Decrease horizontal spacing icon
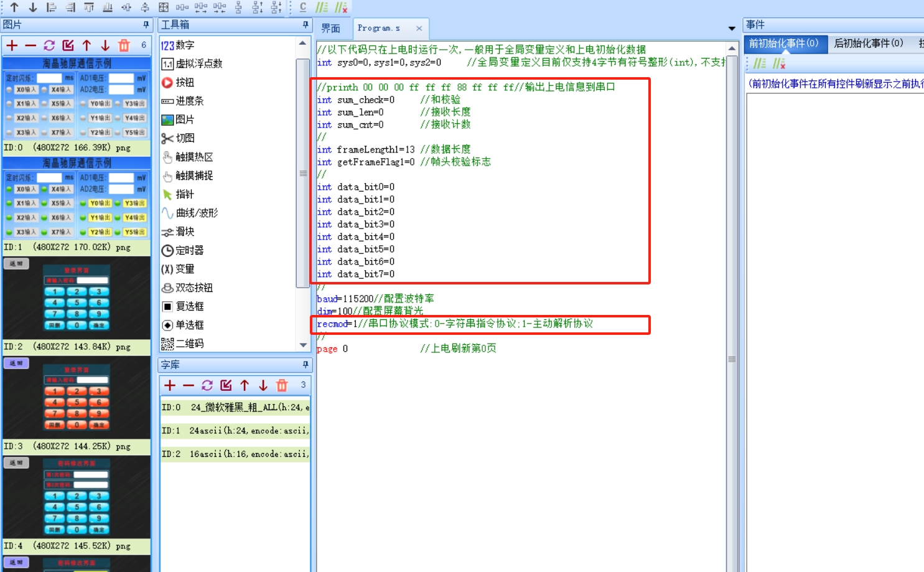Viewport: 924px width, 572px height. click(x=220, y=7)
